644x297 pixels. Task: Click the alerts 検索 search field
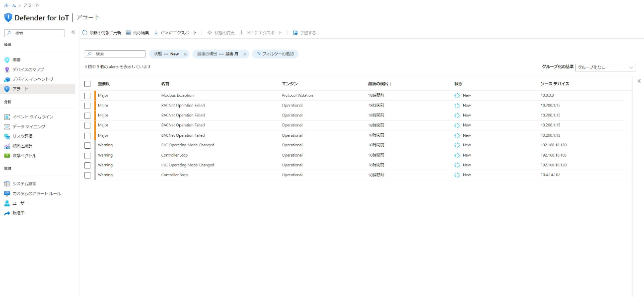[x=115, y=54]
